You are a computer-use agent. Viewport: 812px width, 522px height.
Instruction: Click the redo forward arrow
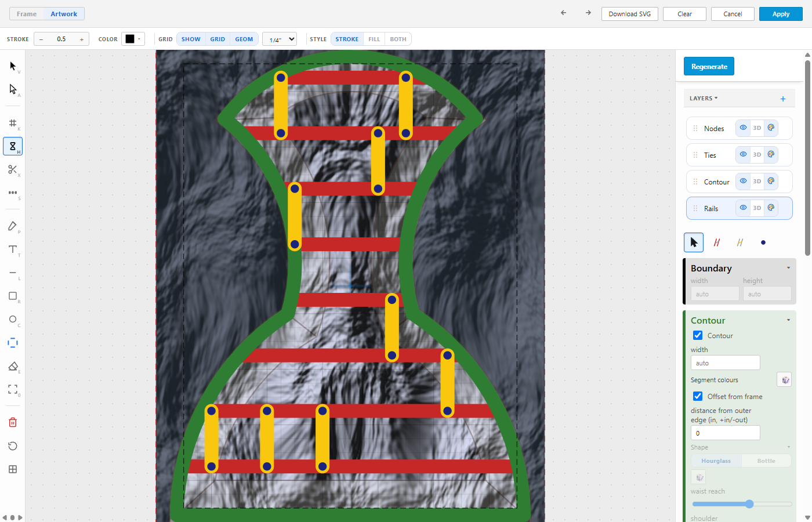pyautogui.click(x=588, y=13)
